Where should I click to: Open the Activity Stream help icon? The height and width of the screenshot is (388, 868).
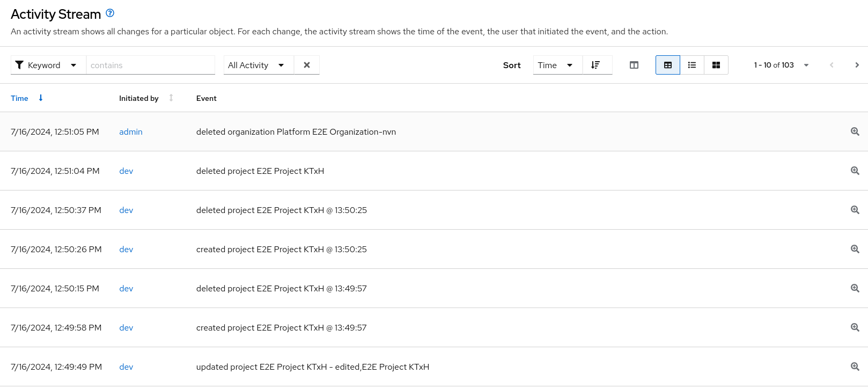click(x=110, y=13)
